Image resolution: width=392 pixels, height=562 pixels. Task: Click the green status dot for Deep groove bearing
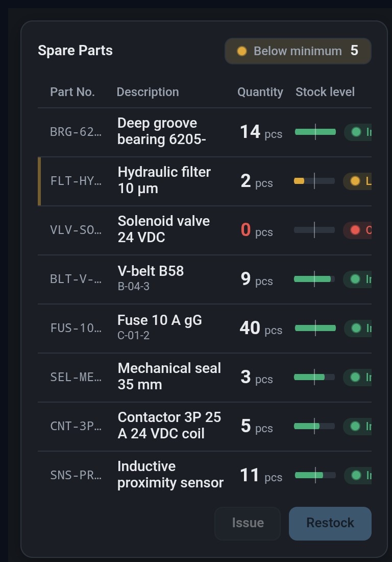pyautogui.click(x=356, y=132)
